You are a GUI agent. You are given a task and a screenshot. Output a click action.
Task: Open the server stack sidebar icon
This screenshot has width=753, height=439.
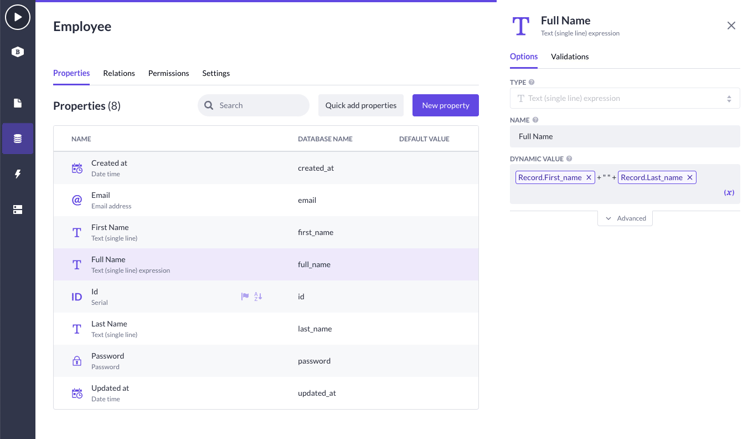pyautogui.click(x=17, y=210)
